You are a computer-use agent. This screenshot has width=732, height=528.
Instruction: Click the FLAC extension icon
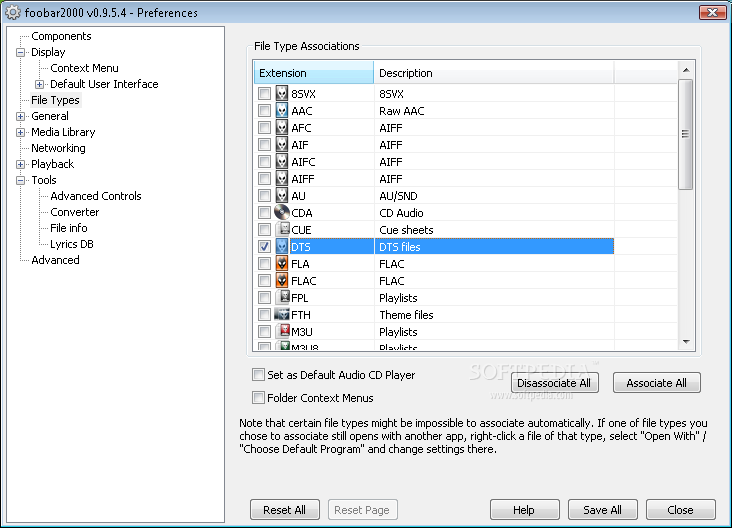pyautogui.click(x=282, y=280)
